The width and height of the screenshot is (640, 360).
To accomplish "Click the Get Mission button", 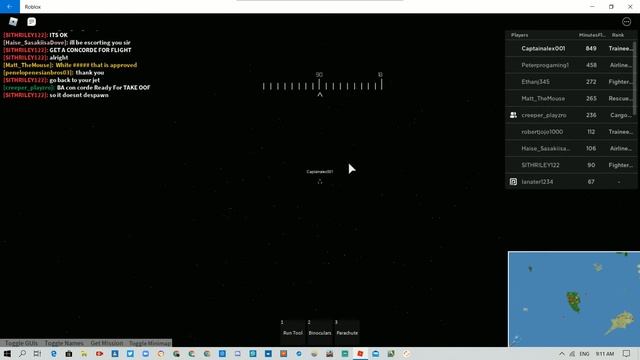I will coord(107,343).
